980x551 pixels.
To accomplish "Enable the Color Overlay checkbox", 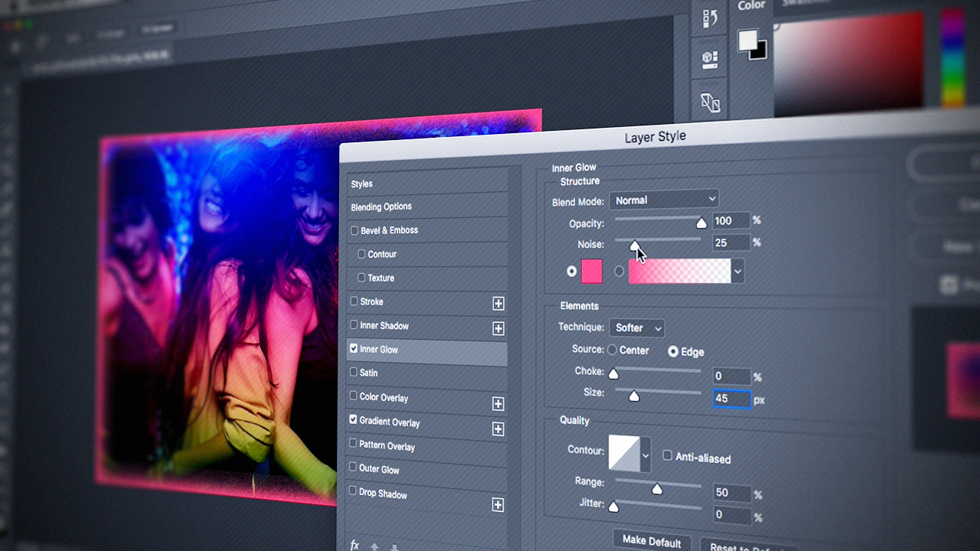I will [x=353, y=396].
